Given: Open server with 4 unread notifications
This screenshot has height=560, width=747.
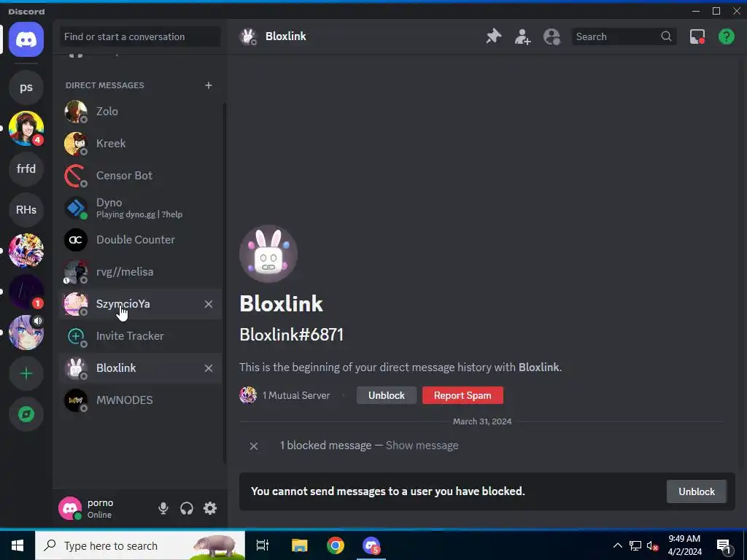Looking at the screenshot, I should (26, 128).
